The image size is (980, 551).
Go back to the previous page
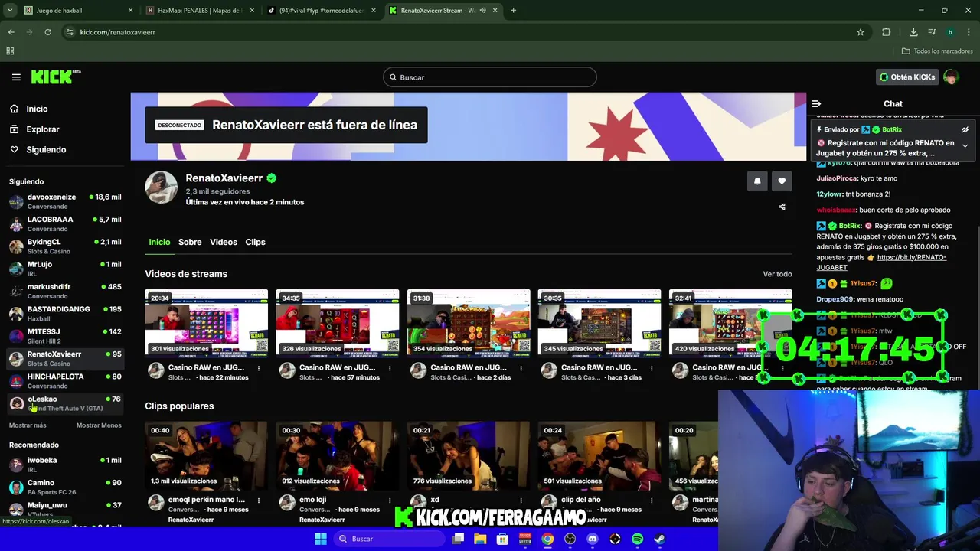(11, 32)
